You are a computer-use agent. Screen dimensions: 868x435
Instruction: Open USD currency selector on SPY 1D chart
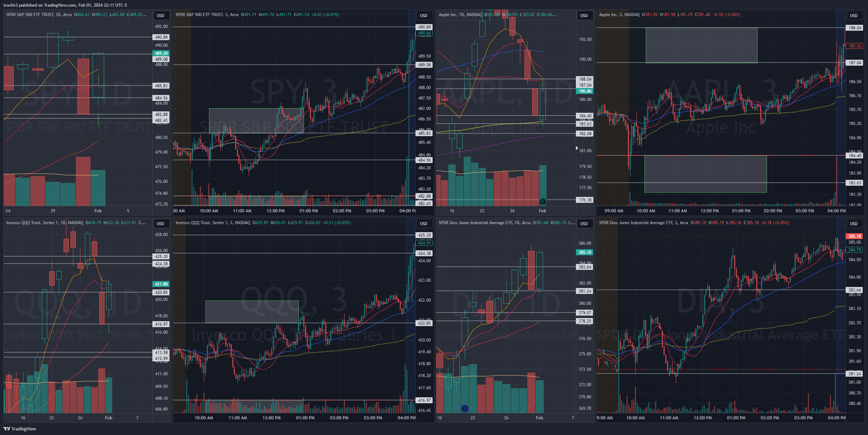161,15
